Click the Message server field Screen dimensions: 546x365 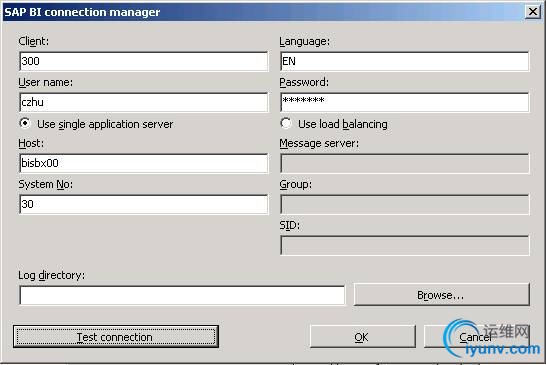pos(405,163)
